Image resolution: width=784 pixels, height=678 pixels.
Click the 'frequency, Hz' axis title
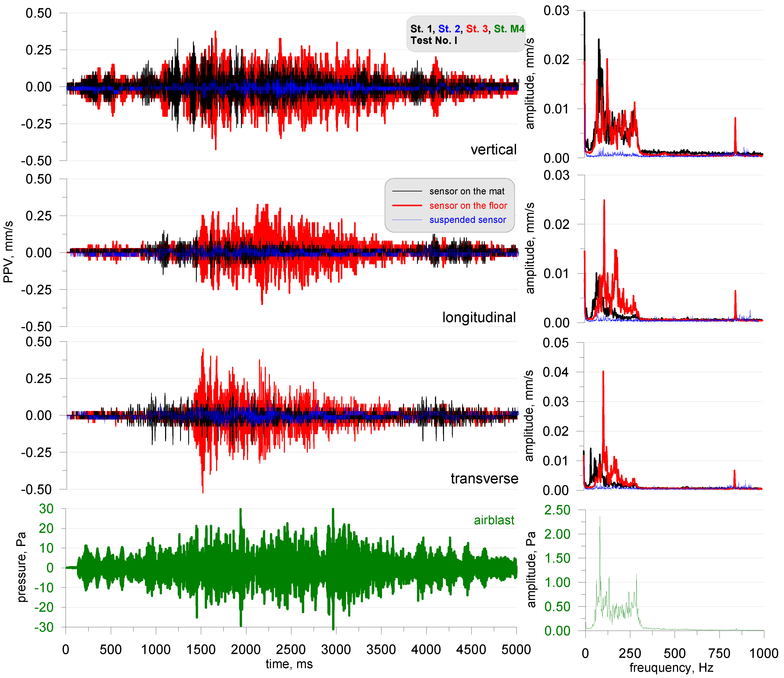[671, 667]
